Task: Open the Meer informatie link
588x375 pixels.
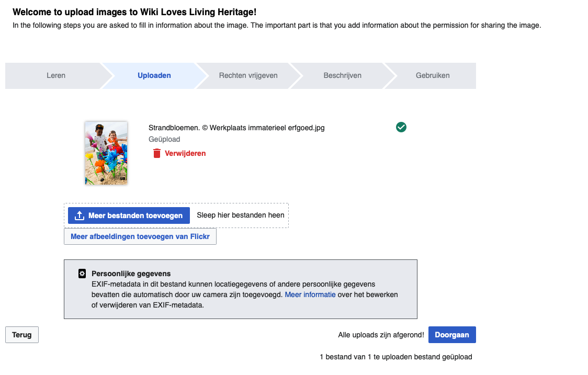Action: click(310, 295)
